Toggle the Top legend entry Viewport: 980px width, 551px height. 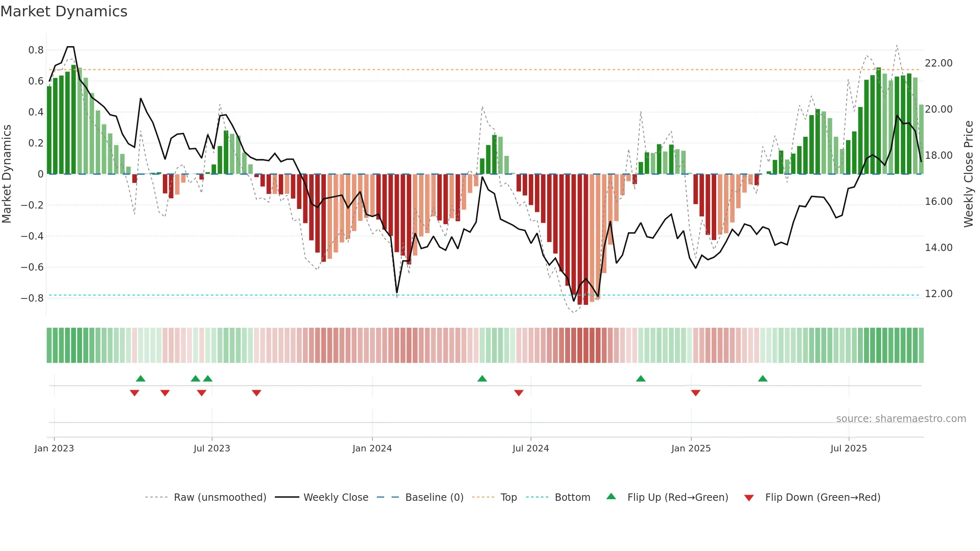pyautogui.click(x=494, y=497)
